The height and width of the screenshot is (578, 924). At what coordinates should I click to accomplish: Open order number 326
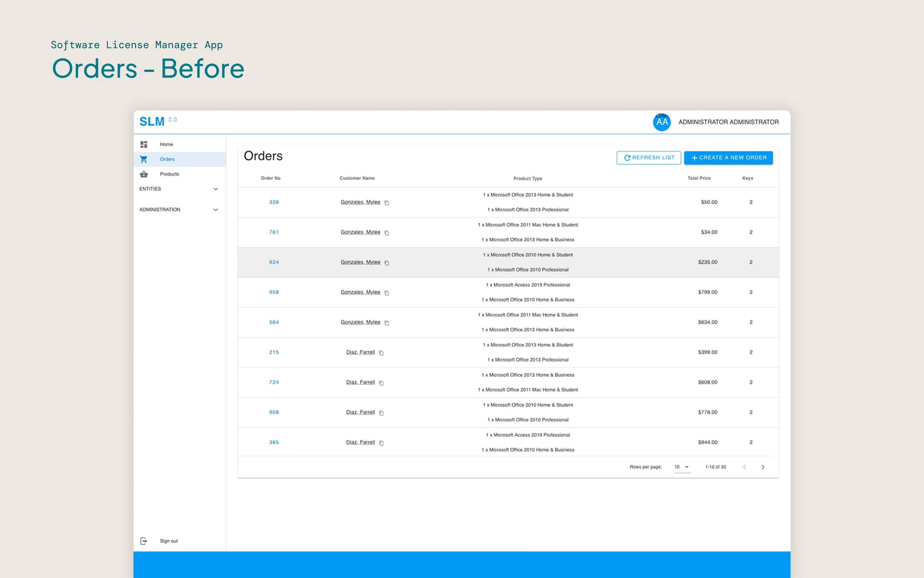point(274,202)
